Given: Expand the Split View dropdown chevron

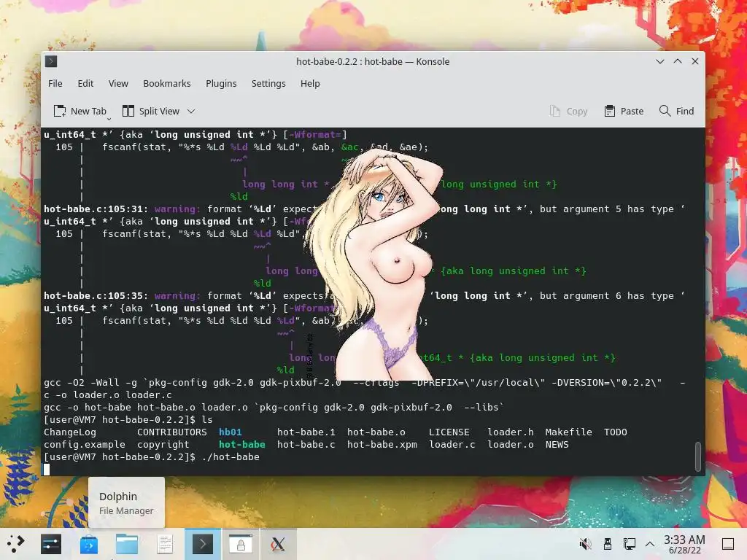Looking at the screenshot, I should [191, 111].
